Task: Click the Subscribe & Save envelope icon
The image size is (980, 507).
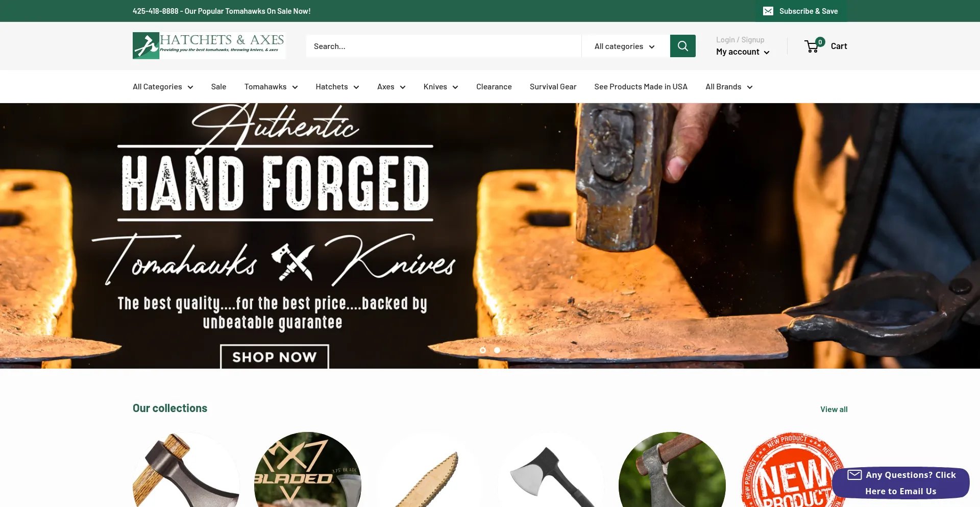Action: (768, 11)
